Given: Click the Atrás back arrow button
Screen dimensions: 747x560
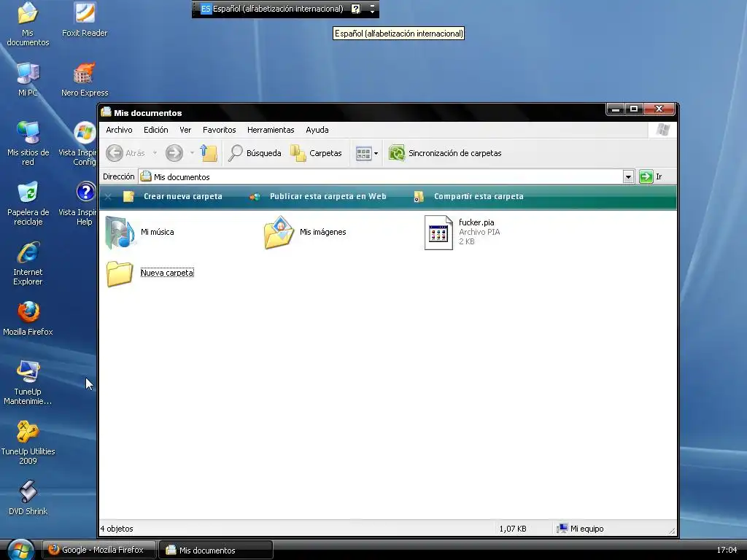Looking at the screenshot, I should [125, 153].
